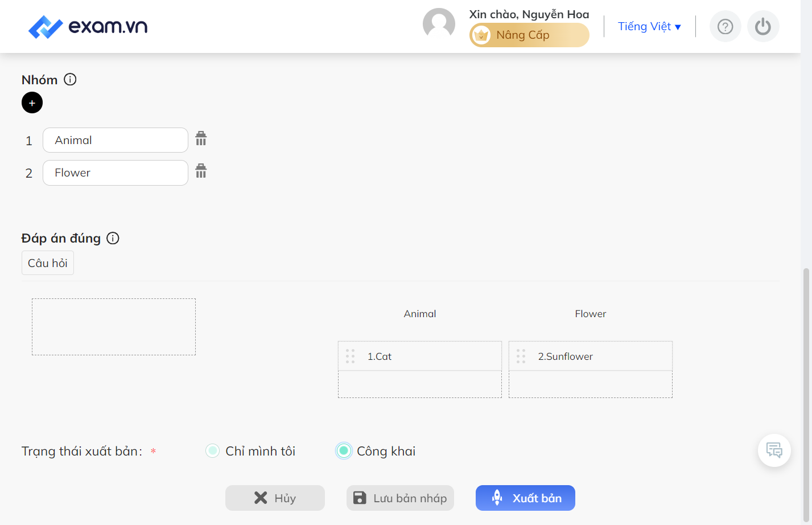The width and height of the screenshot is (812, 525).
Task: Click the info icon beside Đáp án đúng
Action: 113,238
